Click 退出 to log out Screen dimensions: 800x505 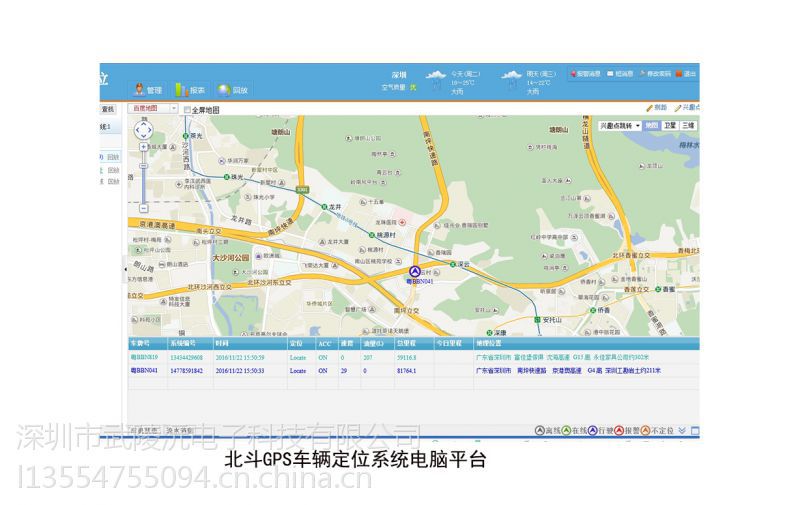(686, 74)
